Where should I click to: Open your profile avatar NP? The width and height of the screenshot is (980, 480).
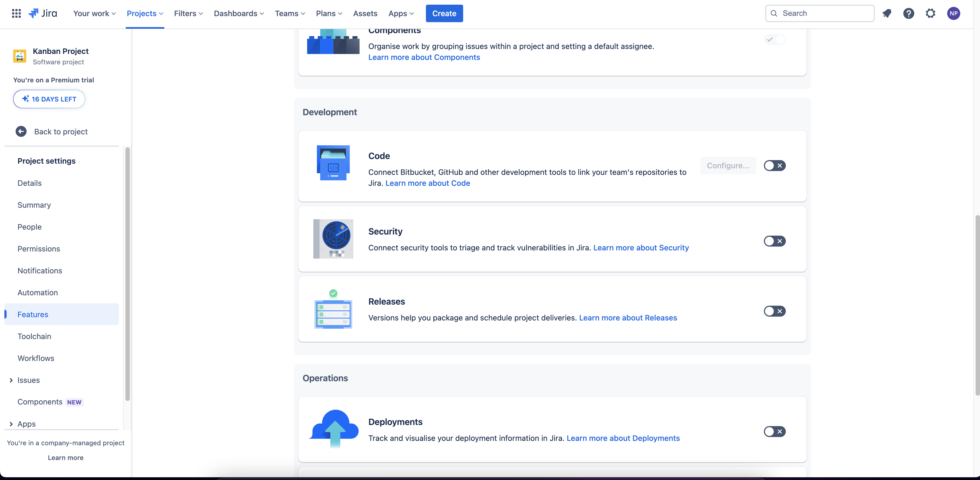(954, 13)
